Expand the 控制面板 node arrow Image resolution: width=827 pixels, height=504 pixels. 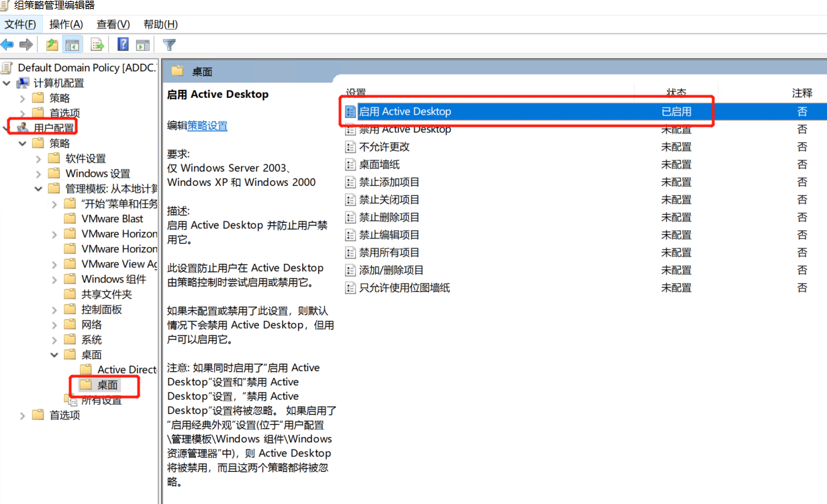(55, 309)
